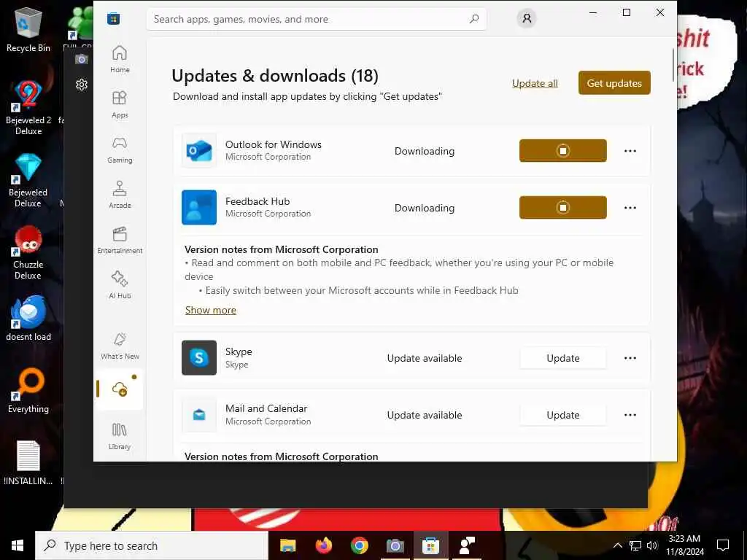
Task: Click the Outlook for Windows app icon
Action: [199, 150]
